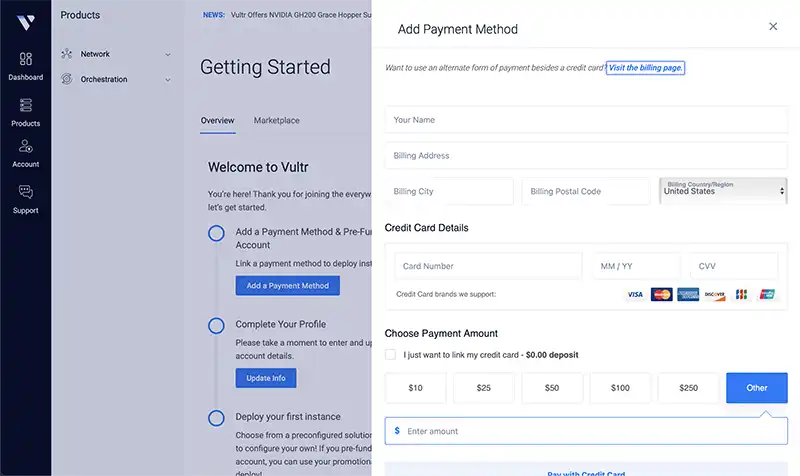
Task: Focus the Enter amount field
Action: [x=586, y=431]
